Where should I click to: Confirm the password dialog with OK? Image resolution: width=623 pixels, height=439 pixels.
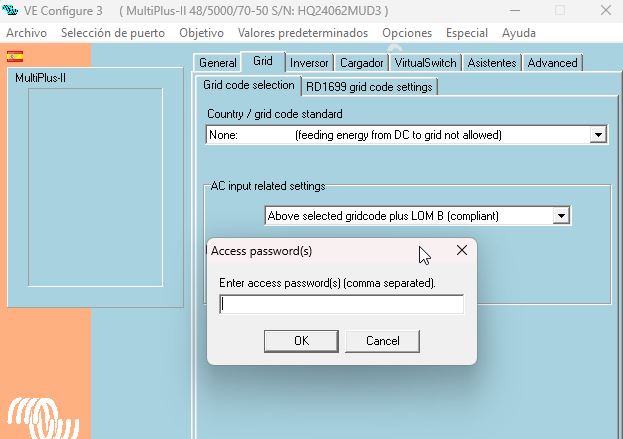pyautogui.click(x=301, y=341)
